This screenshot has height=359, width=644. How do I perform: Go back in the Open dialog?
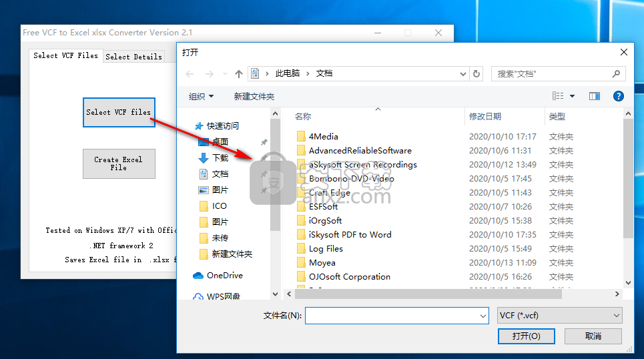click(190, 74)
